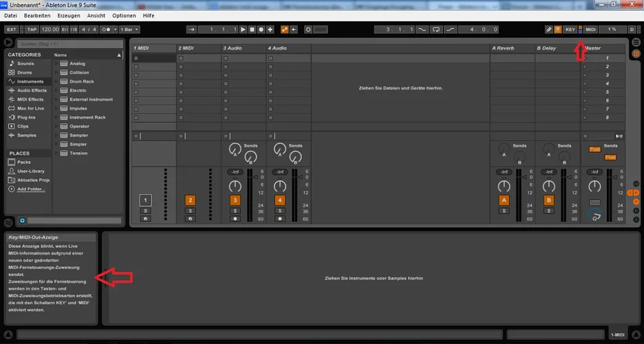Image resolution: width=644 pixels, height=344 pixels.
Task: Toggle KEY map mode switch
Action: (x=570, y=30)
